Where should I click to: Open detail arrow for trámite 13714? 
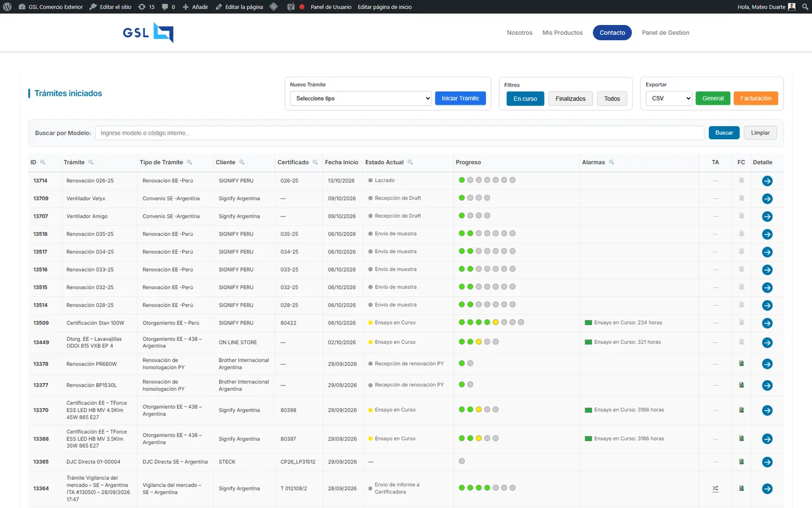pos(767,181)
